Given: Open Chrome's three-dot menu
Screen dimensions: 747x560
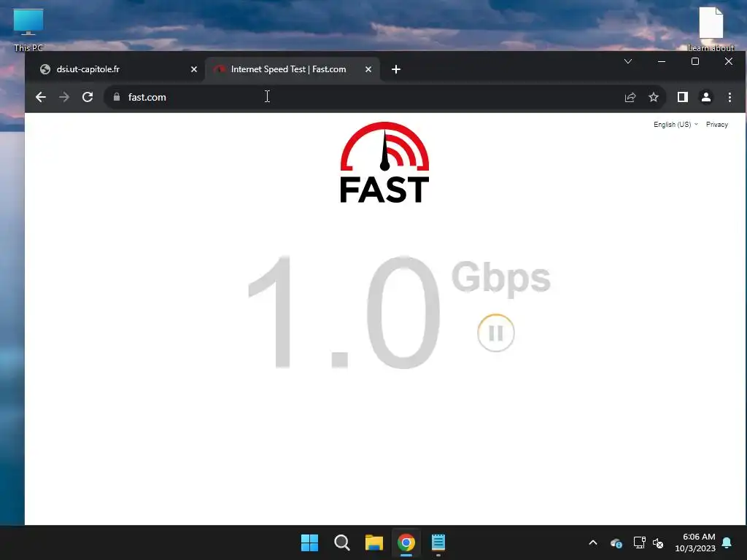Looking at the screenshot, I should (729, 97).
